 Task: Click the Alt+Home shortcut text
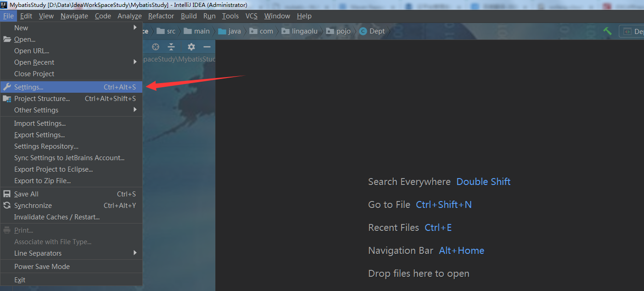point(462,251)
